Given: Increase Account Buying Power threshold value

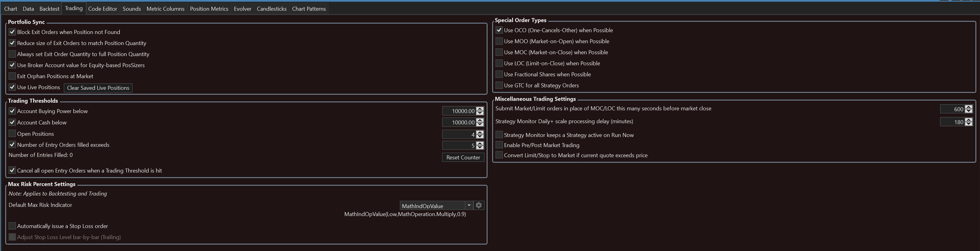Looking at the screenshot, I should pyautogui.click(x=480, y=109).
